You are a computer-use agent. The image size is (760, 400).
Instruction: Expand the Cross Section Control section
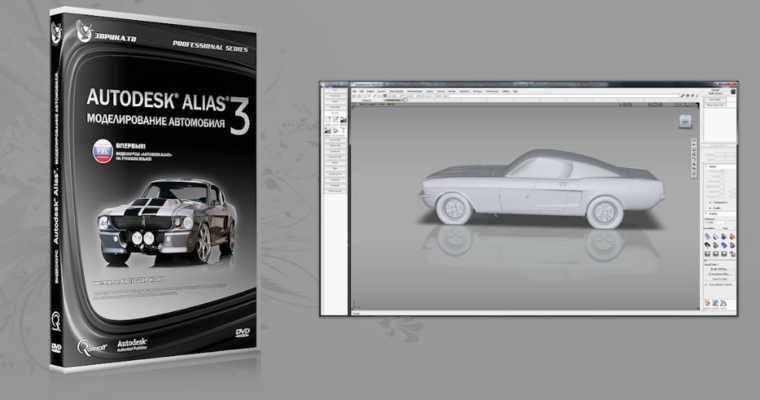[706, 285]
